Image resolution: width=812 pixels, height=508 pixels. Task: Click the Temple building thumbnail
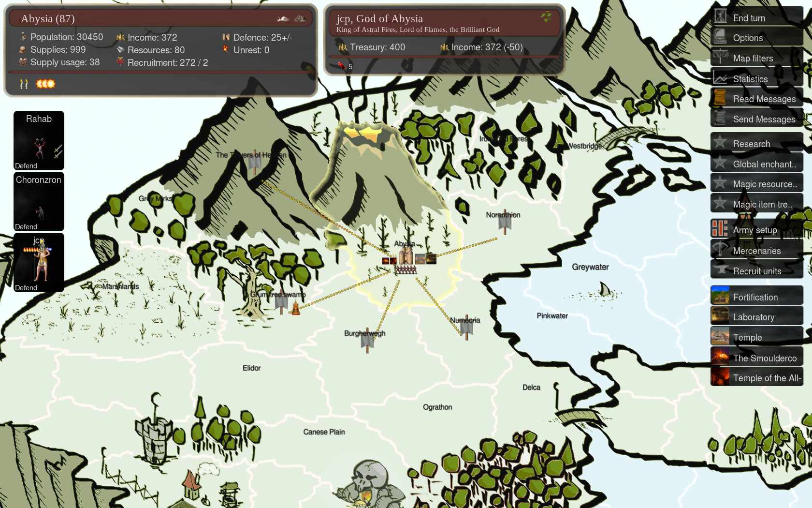[x=720, y=336]
